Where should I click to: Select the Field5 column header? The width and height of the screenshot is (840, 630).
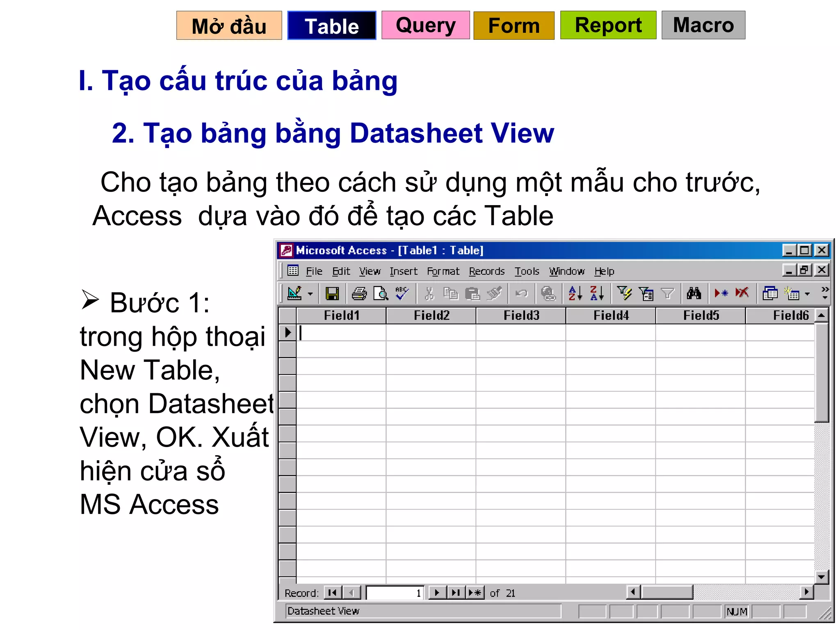pos(701,315)
